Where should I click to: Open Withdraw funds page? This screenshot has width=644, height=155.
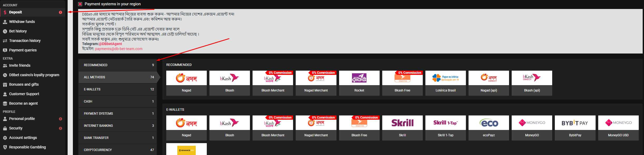tap(33, 22)
